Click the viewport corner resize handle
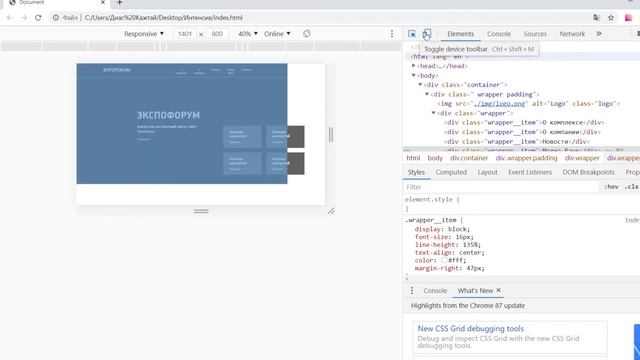The image size is (640, 360). point(331,211)
